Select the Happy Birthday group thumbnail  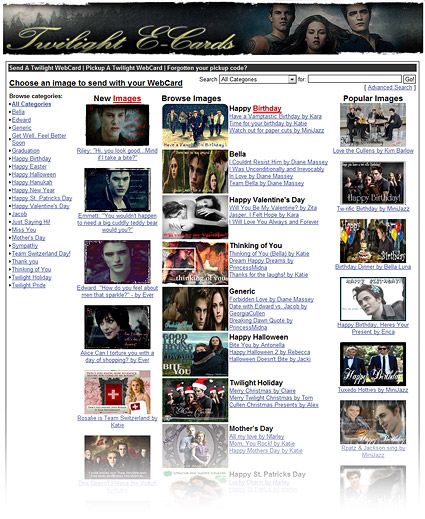(195, 126)
